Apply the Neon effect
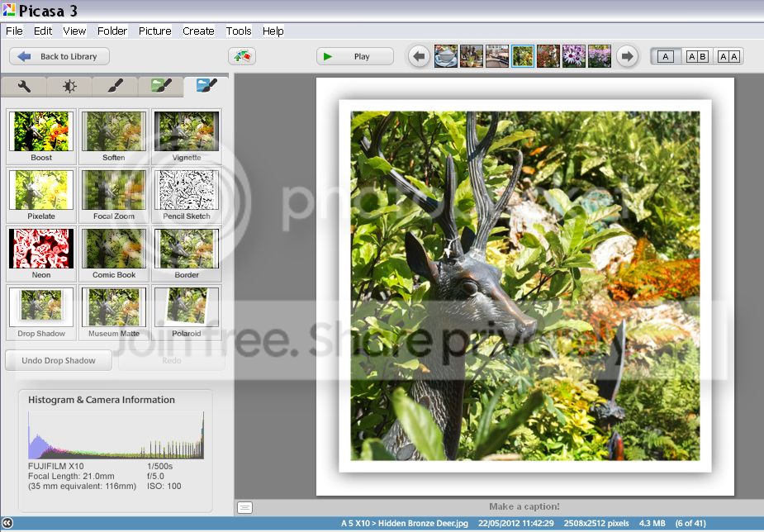764x532 pixels. (41, 249)
